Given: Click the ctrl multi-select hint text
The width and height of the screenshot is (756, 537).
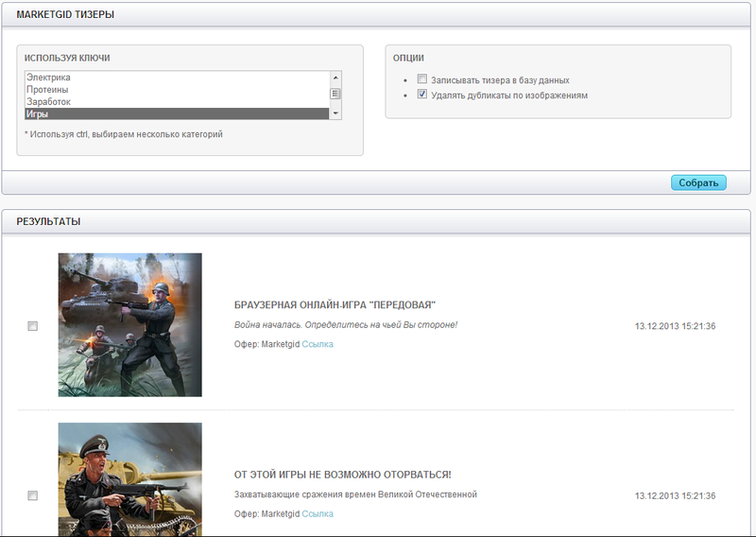Looking at the screenshot, I should coord(124,134).
